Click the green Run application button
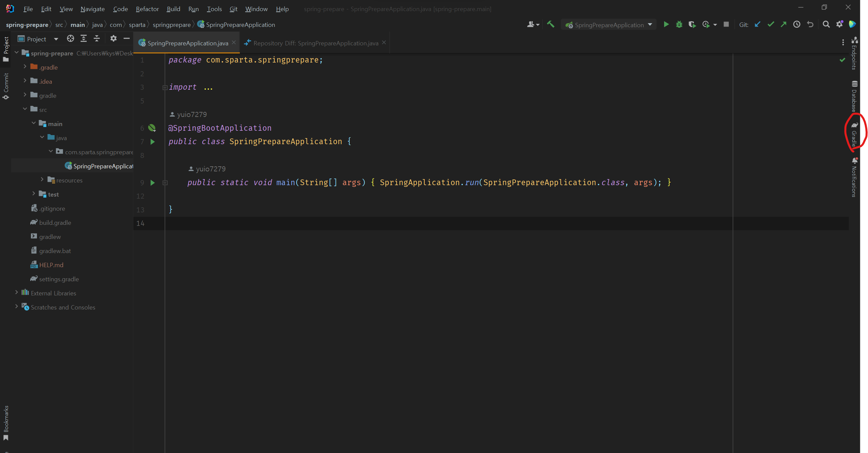This screenshot has height=453, width=868. point(666,25)
